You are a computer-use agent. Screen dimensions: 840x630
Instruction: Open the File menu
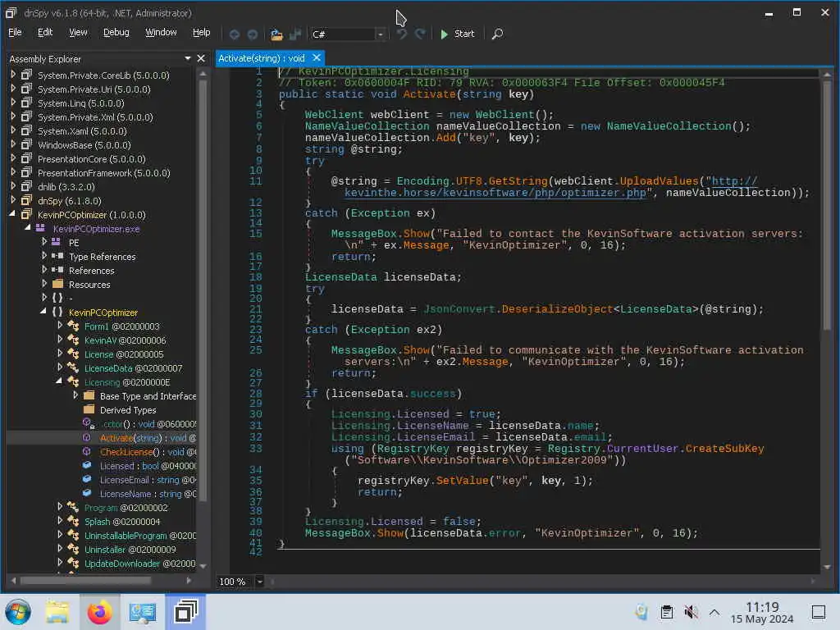click(15, 32)
